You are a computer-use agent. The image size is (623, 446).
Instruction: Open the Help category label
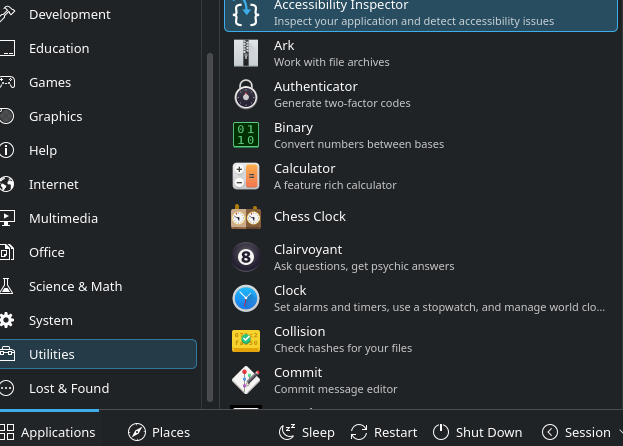pyautogui.click(x=43, y=151)
